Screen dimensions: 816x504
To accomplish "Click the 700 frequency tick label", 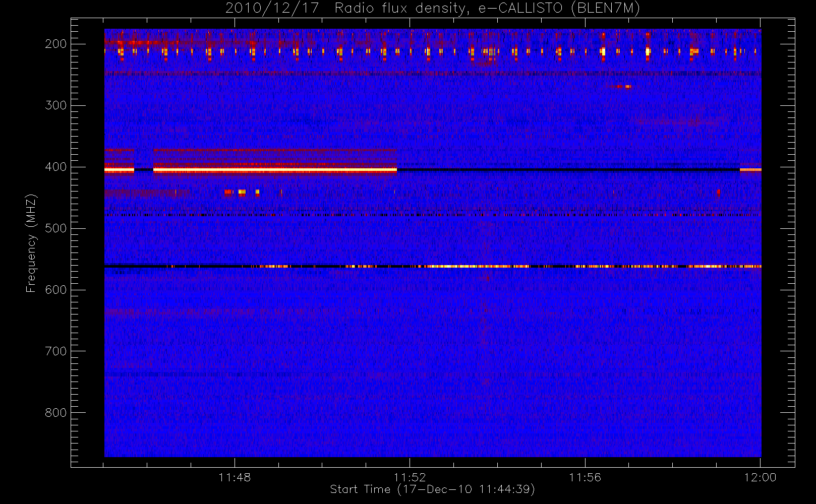I will [x=56, y=351].
